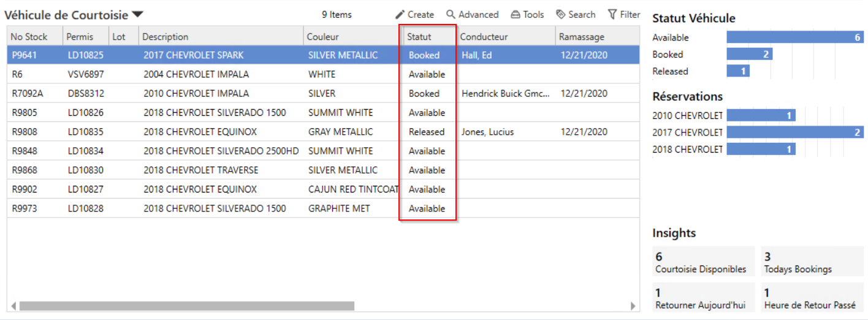868x320 pixels.
Task: Open the Courtoisie Disponibles insight tile
Action: [704, 262]
